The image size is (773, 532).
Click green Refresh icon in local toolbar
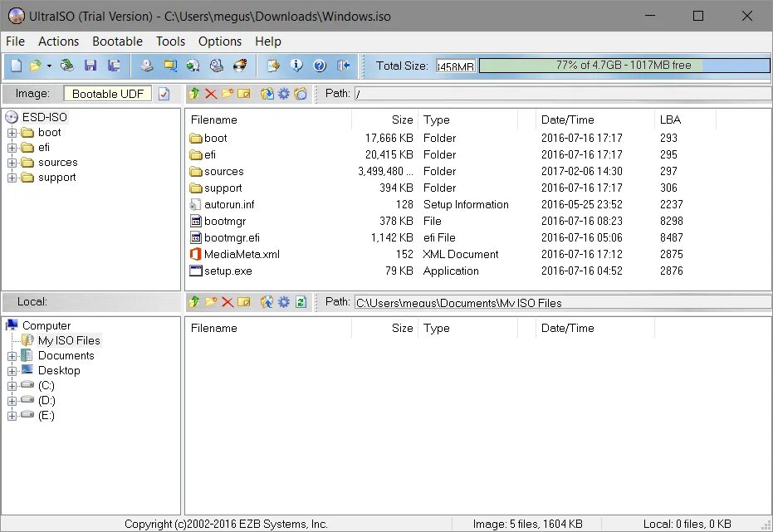(301, 302)
